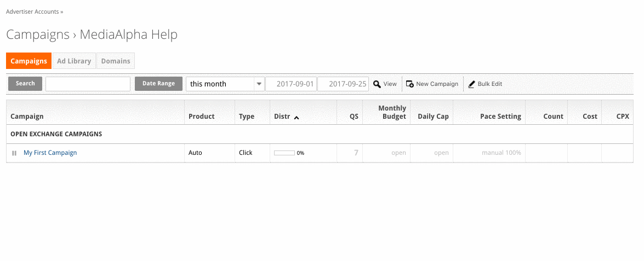Sort by the Campaign column header
644x261 pixels.
(27, 117)
